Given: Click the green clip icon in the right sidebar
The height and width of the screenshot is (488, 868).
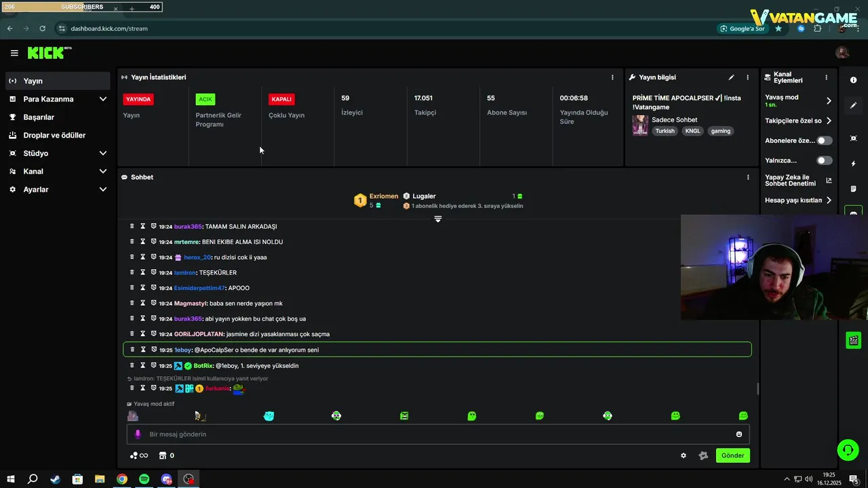Looking at the screenshot, I should point(854,340).
